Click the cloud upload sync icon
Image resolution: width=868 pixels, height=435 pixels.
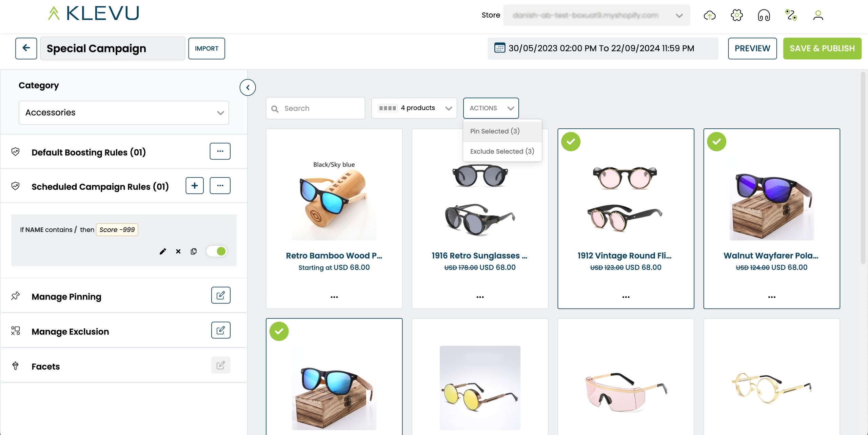(x=709, y=15)
